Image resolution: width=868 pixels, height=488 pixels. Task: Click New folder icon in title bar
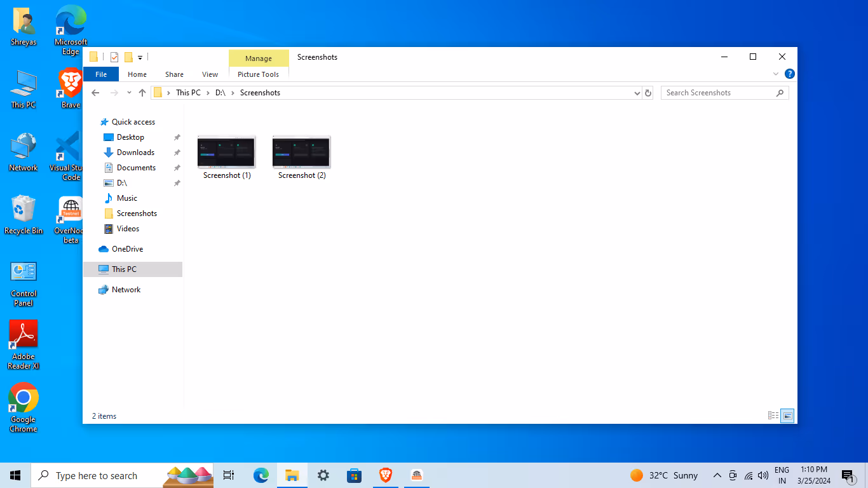point(128,57)
